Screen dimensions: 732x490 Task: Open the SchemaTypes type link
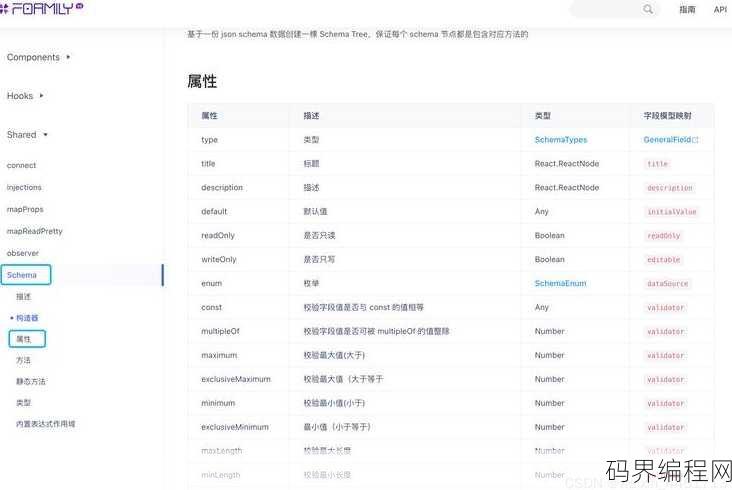[x=561, y=140]
